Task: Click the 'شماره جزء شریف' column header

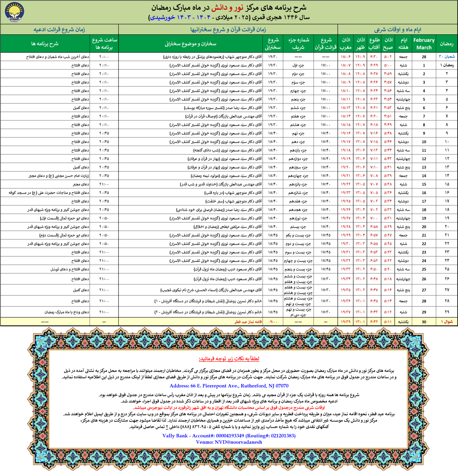Action: [x=298, y=44]
